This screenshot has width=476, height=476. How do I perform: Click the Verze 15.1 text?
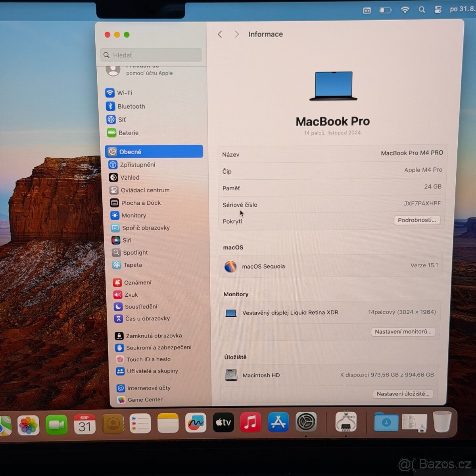(424, 265)
